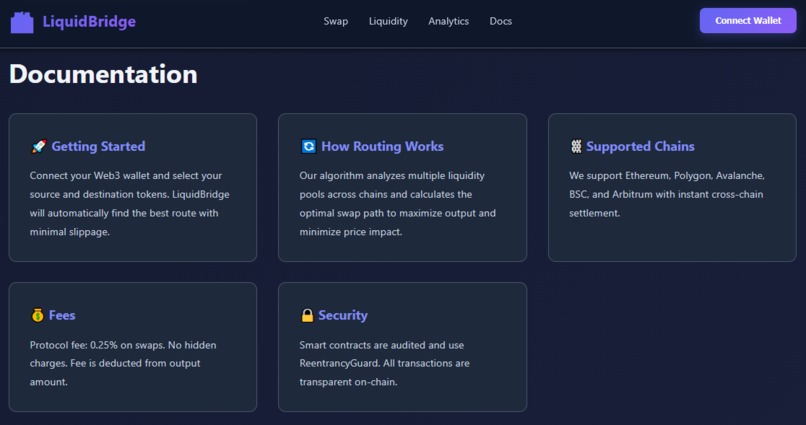
Task: Click the chain icon beside Supported Chains
Action: (576, 146)
